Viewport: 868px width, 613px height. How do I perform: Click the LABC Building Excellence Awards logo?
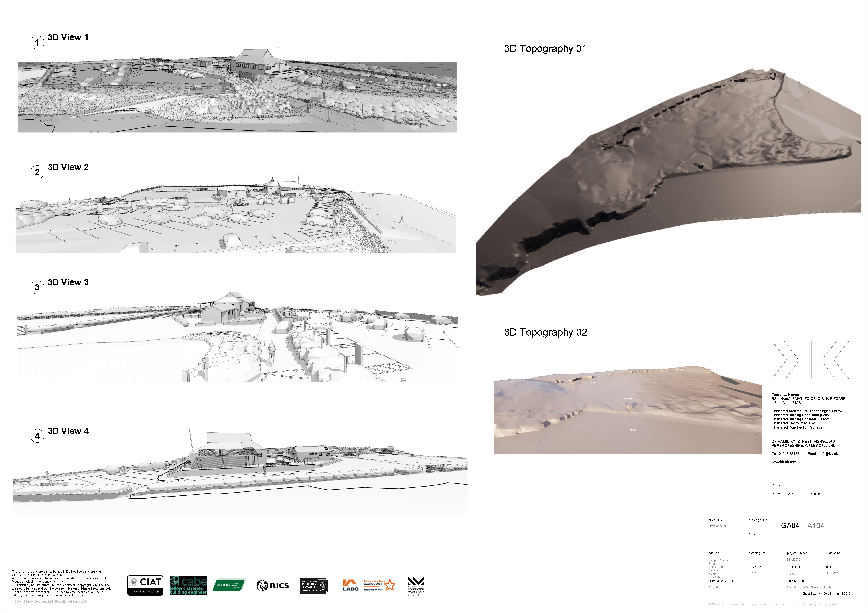coord(369,585)
